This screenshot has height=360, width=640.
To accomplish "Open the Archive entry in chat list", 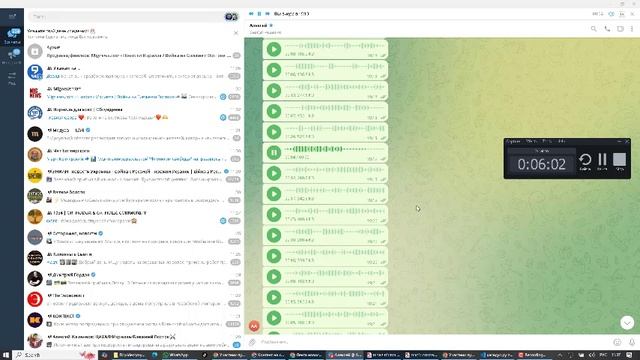I will tap(134, 51).
